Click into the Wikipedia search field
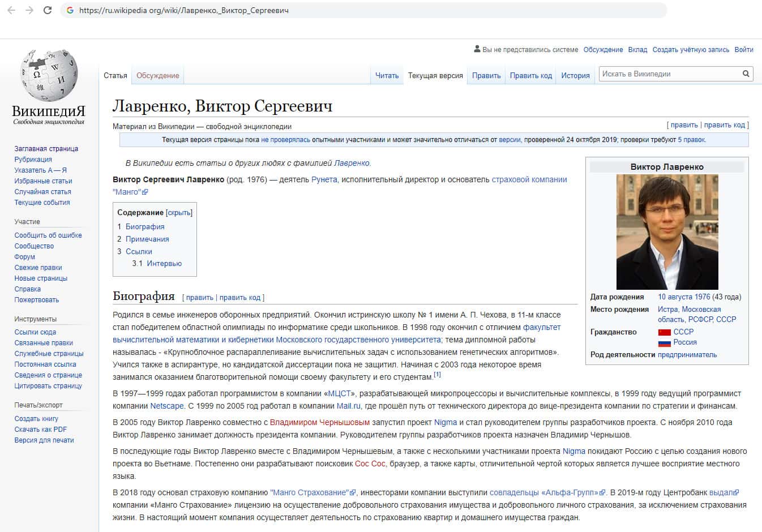Viewport: 762px width, 532px height. (x=669, y=74)
